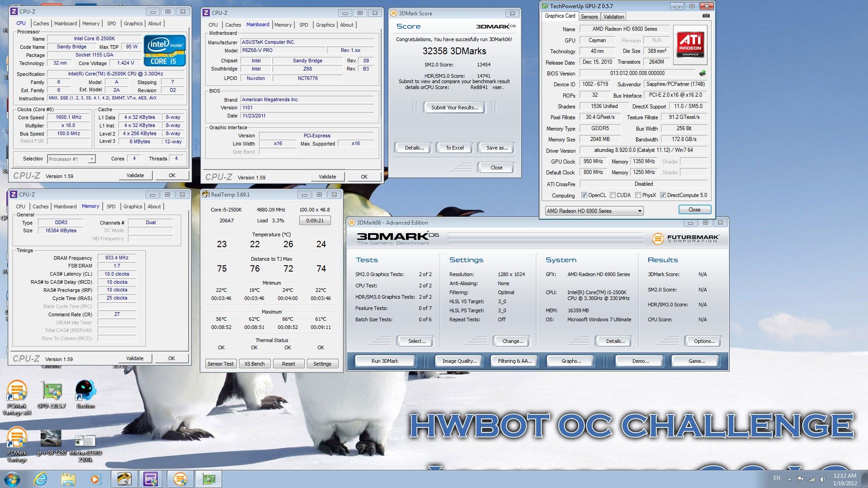Viewport: 868px width, 488px height.
Task: Switch to GPU-Z taskbar button
Action: tap(208, 479)
